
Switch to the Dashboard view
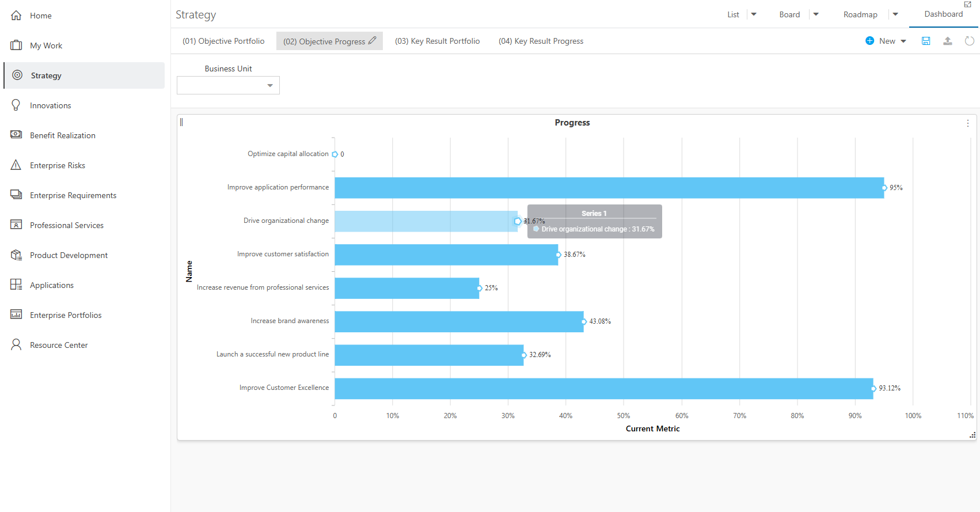click(943, 14)
